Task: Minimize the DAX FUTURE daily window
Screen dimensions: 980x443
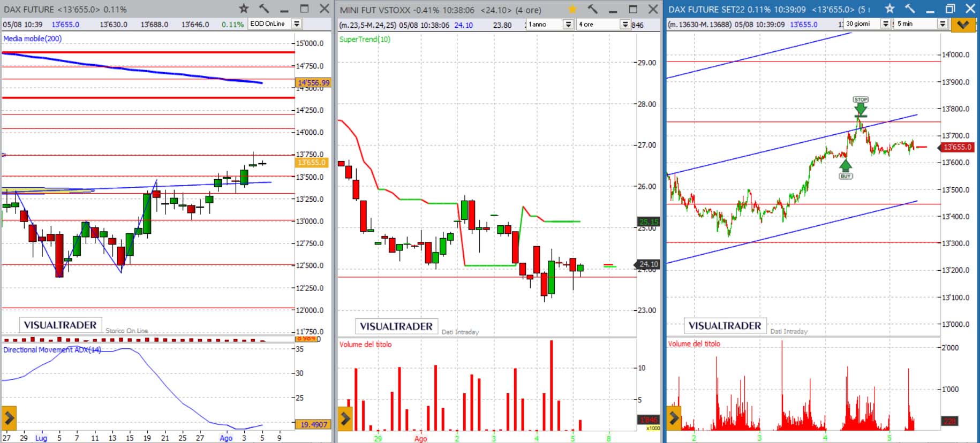Action: 284,9
